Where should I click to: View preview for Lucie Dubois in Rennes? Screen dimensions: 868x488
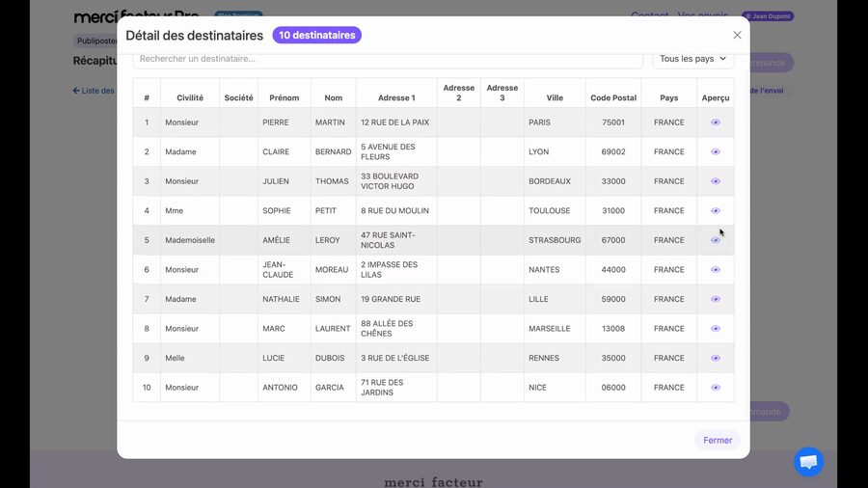pos(716,358)
